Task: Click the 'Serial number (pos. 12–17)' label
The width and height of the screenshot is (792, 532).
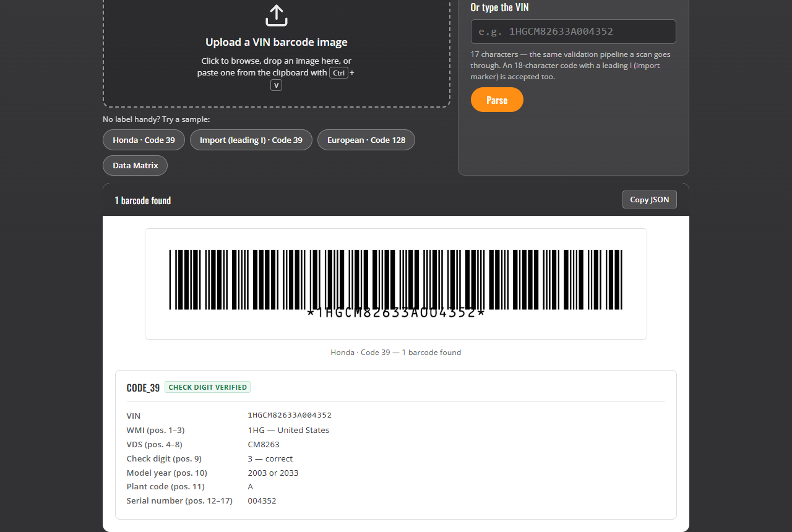Action: coord(179,500)
